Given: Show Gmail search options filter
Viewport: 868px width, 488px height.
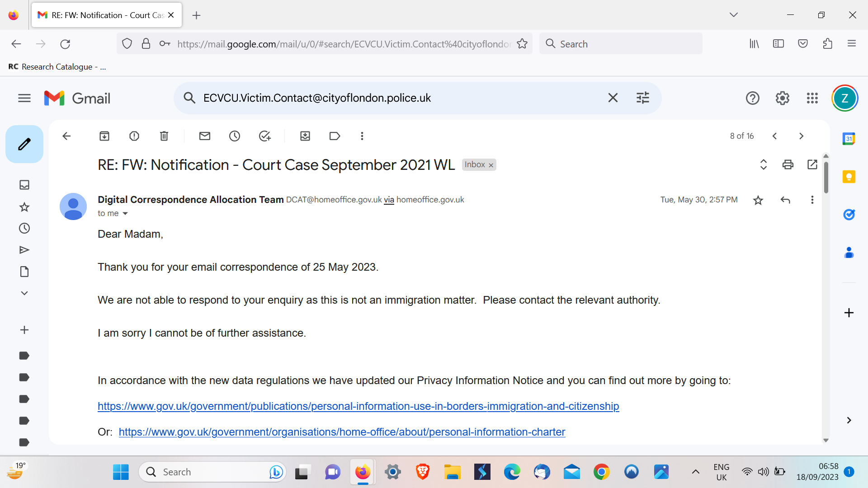Looking at the screenshot, I should tap(643, 98).
